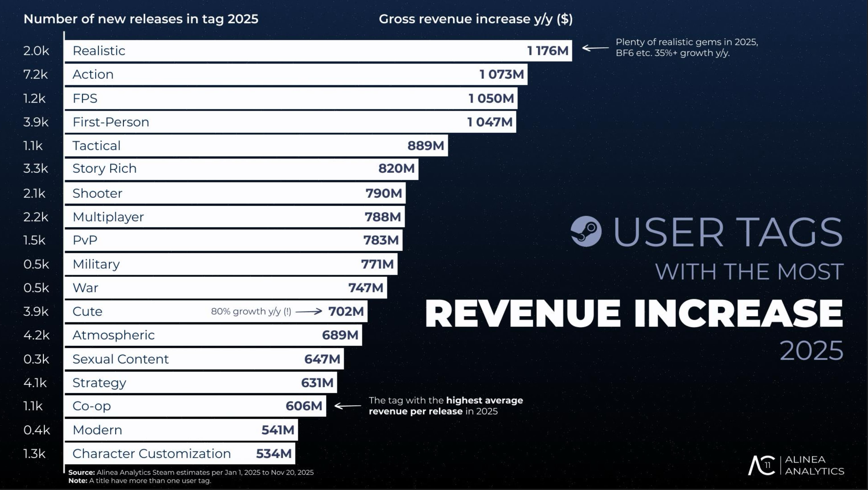Click the arrow next to Cute growth note

(x=309, y=312)
